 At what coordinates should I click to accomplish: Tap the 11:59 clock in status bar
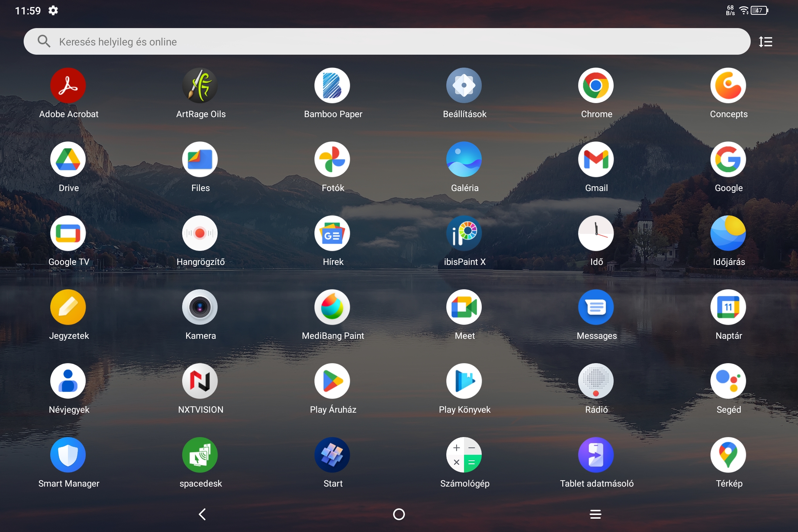tap(28, 11)
